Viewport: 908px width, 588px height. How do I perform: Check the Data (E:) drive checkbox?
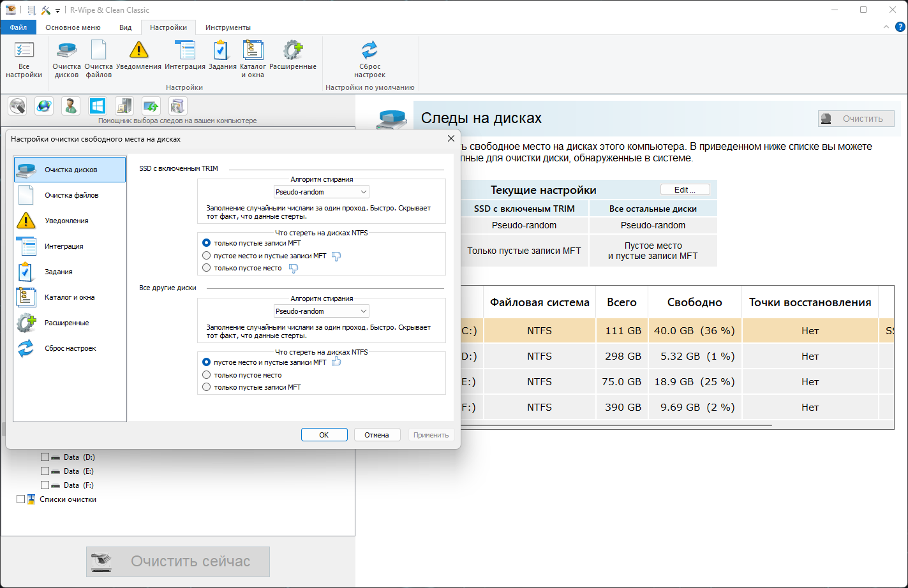(45, 471)
